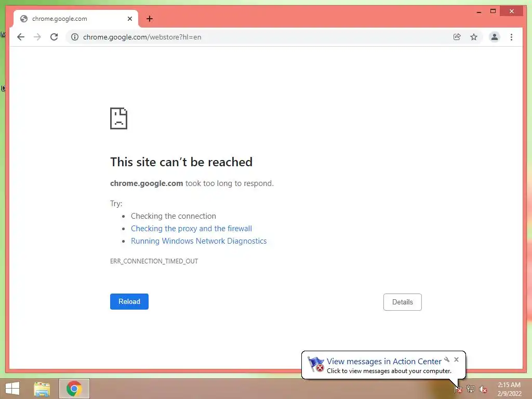This screenshot has height=399, width=532.
Task: Share this page icon in address bar
Action: click(x=457, y=37)
